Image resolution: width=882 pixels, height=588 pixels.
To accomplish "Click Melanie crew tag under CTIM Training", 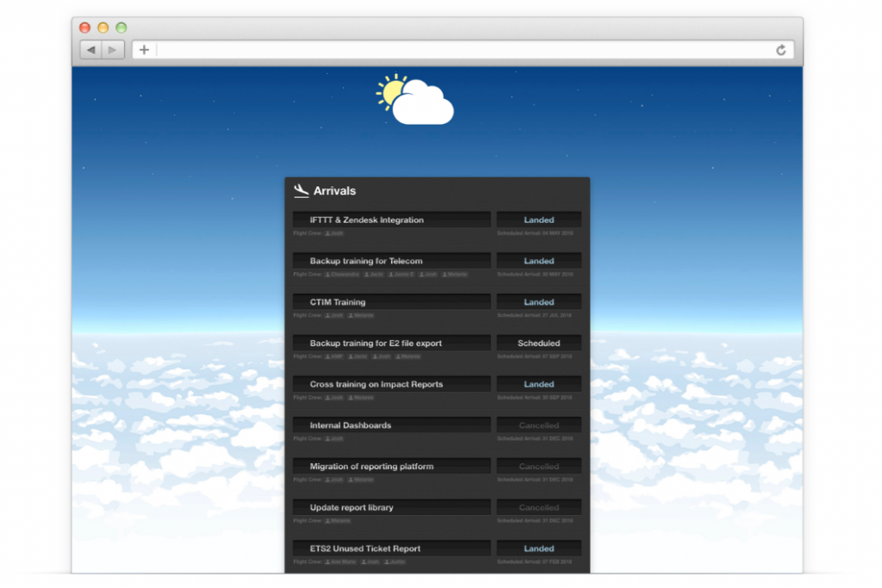I will click(361, 315).
